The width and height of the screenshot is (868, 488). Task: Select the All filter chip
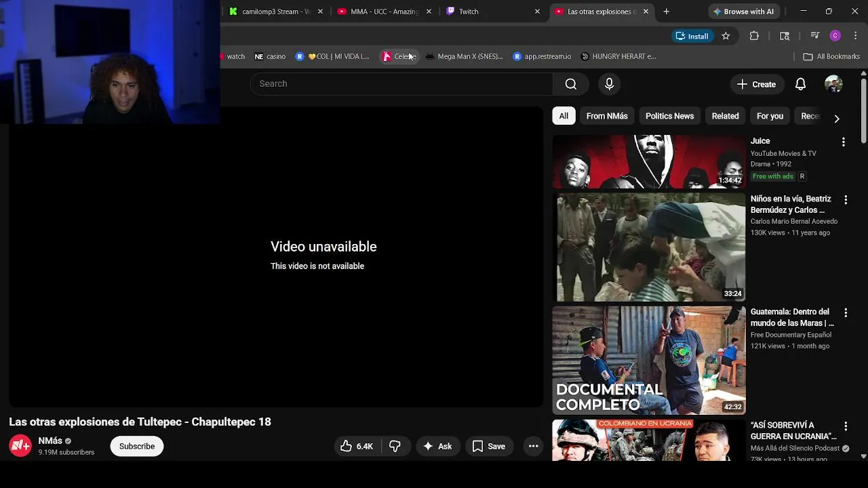point(564,116)
